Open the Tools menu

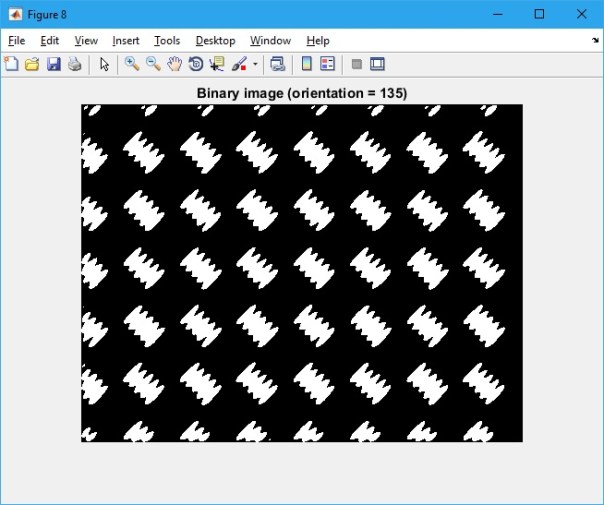(167, 41)
